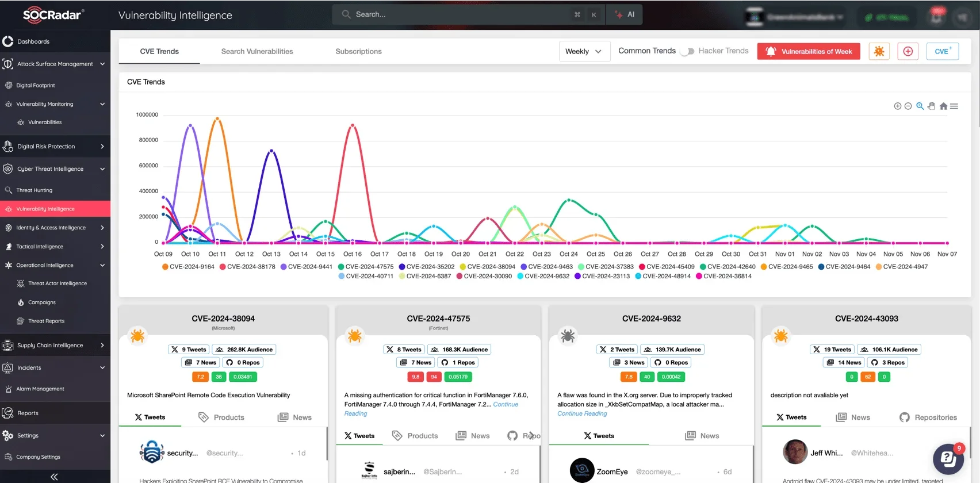Expand Digital Risk Protection menu

click(55, 146)
